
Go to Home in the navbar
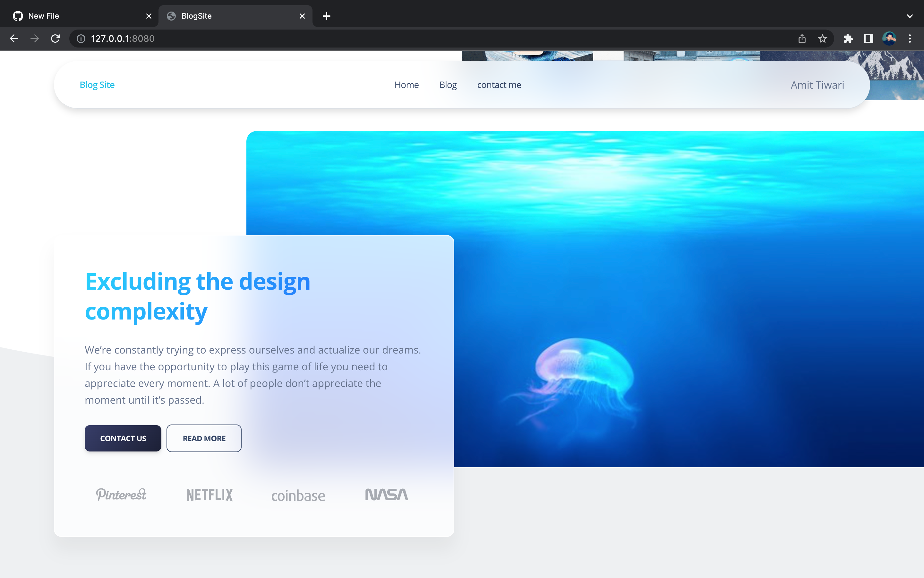tap(406, 85)
